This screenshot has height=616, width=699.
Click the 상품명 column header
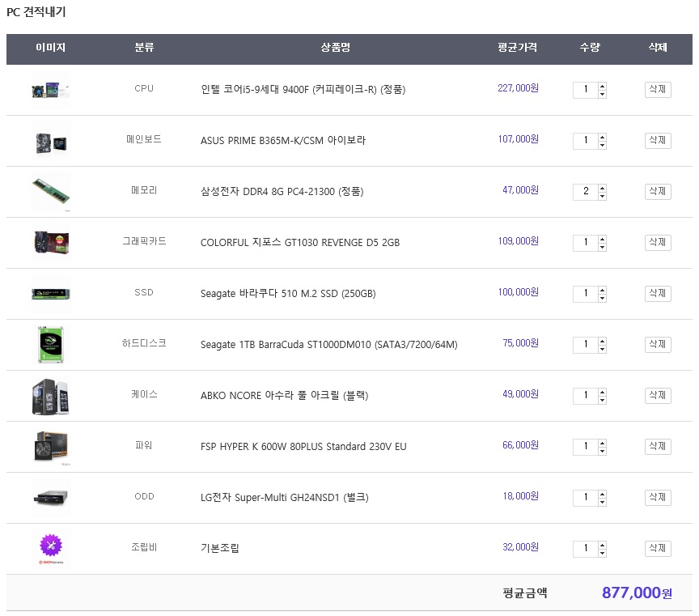click(336, 47)
